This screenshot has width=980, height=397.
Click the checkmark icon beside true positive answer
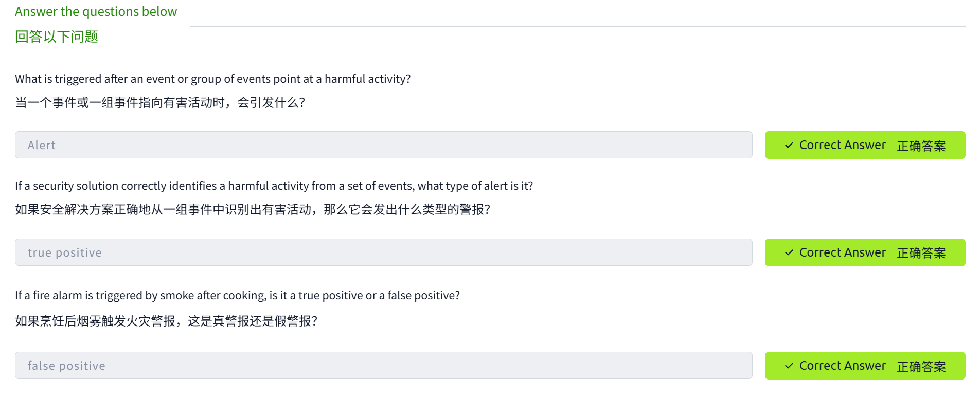(789, 253)
